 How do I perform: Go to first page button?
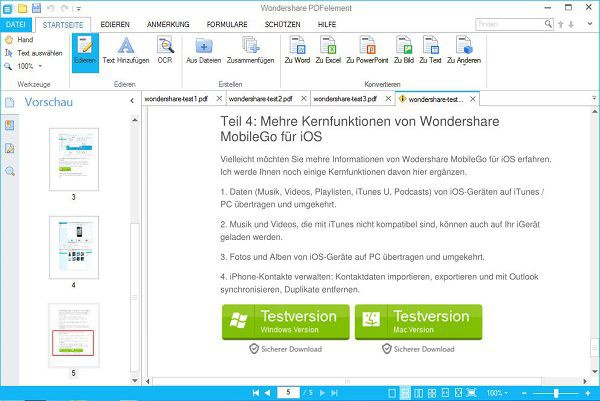click(256, 393)
